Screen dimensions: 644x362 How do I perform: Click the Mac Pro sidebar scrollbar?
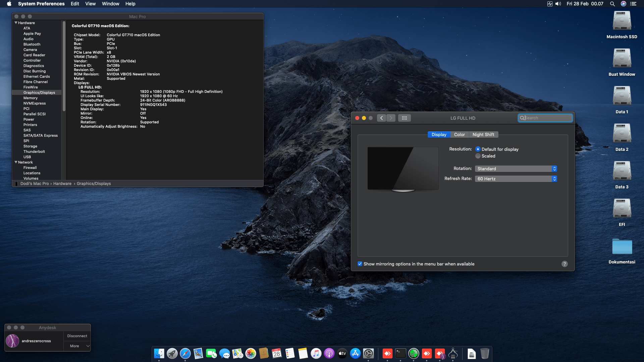(x=64, y=66)
